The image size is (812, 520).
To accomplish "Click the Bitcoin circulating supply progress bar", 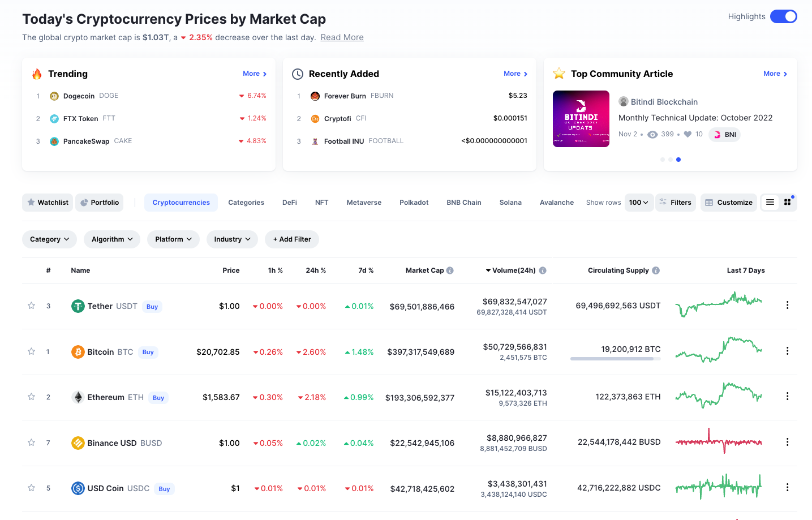I will pyautogui.click(x=615, y=359).
